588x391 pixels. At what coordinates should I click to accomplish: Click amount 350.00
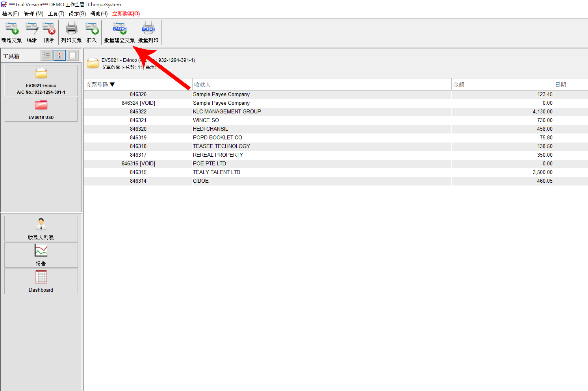pyautogui.click(x=545, y=155)
